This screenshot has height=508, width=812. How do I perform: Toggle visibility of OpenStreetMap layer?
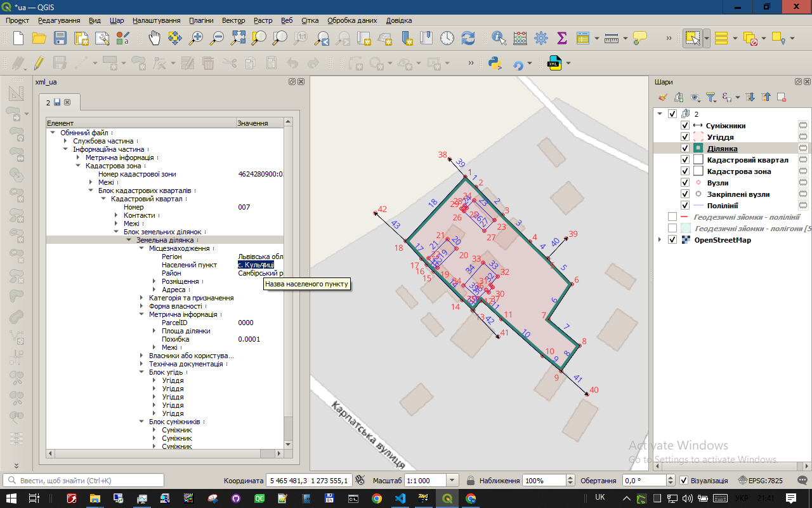[672, 240]
